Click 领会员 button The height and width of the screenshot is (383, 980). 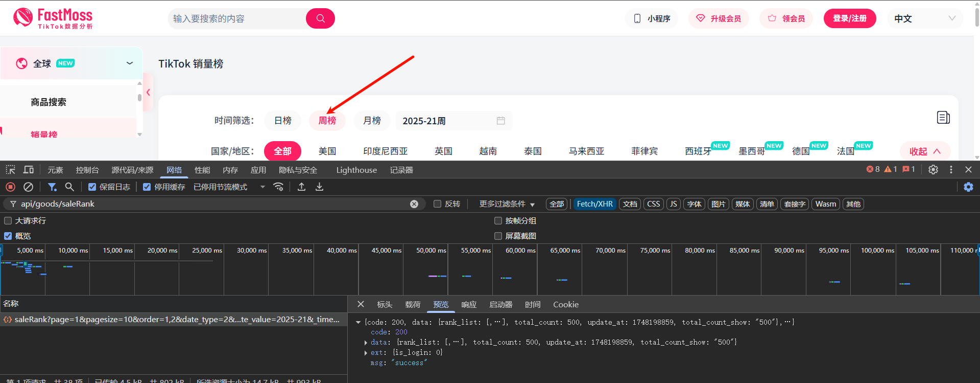[786, 18]
